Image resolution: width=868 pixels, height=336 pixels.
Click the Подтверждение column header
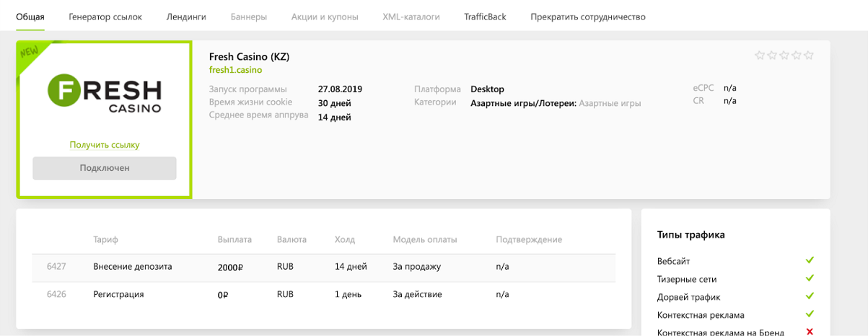[x=529, y=239]
